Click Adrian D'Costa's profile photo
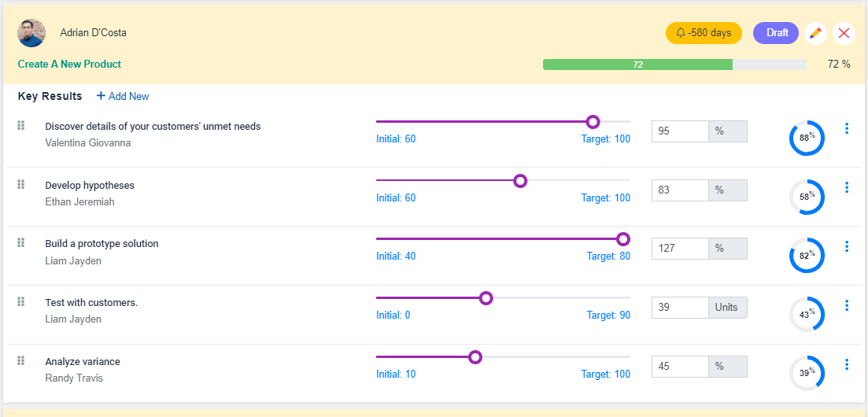The width and height of the screenshot is (868, 417). point(31,33)
